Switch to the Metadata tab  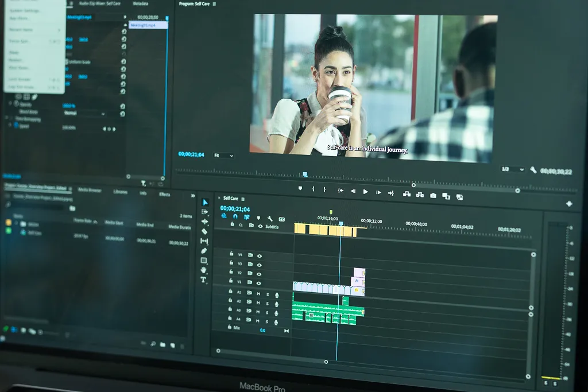coord(140,3)
